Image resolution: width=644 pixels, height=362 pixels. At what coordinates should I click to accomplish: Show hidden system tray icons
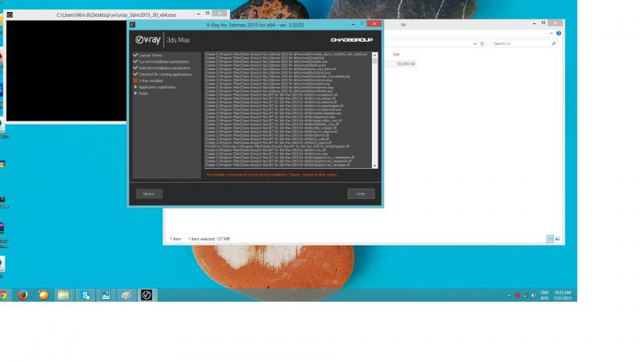(x=510, y=295)
